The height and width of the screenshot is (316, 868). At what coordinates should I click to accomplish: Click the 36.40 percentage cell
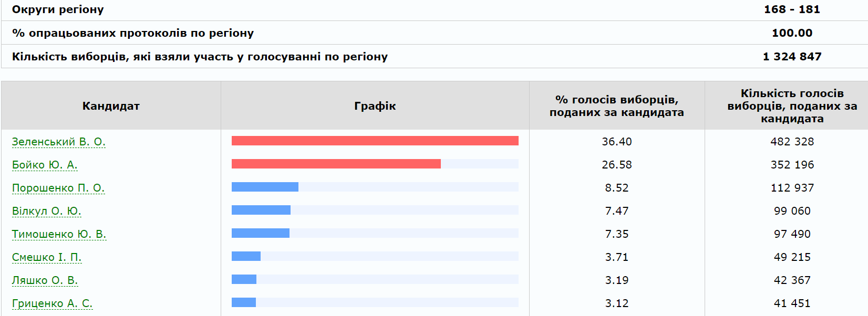[616, 142]
